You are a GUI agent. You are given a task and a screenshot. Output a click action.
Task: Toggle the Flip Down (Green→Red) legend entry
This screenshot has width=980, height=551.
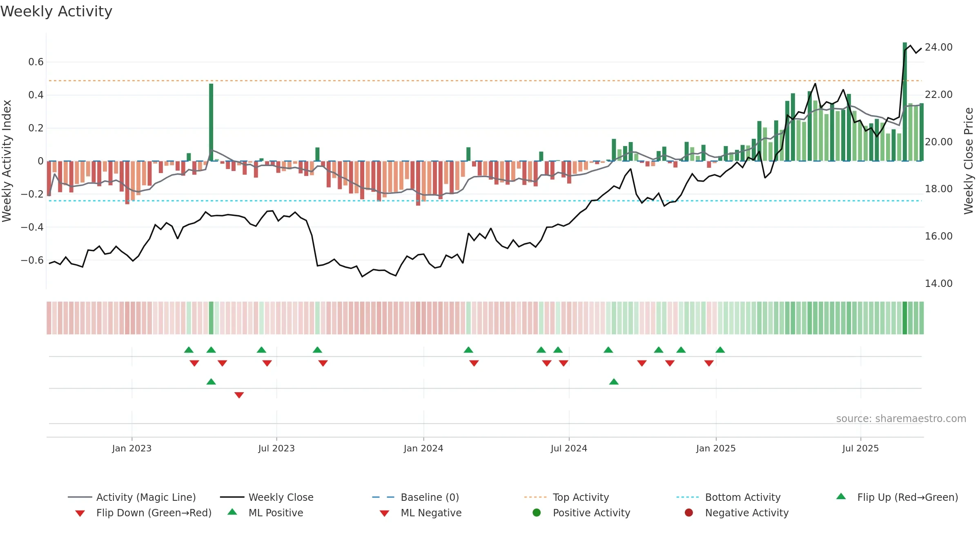click(143, 513)
